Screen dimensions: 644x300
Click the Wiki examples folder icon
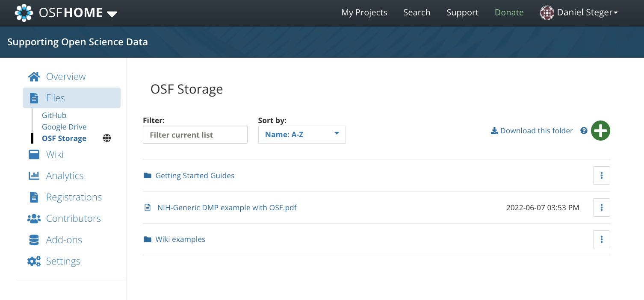point(148,239)
